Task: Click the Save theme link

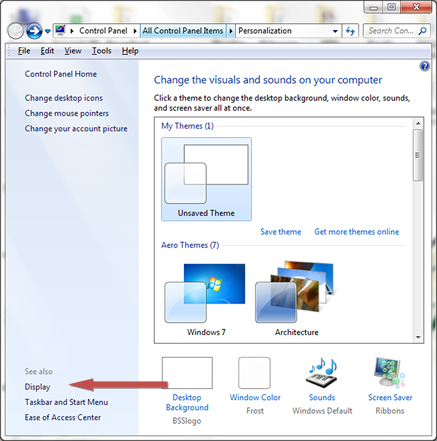Action: pyautogui.click(x=281, y=232)
